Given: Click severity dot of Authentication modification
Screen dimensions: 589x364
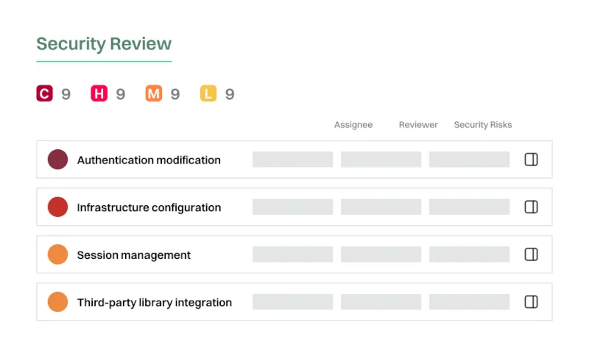Looking at the screenshot, I should 58,160.
